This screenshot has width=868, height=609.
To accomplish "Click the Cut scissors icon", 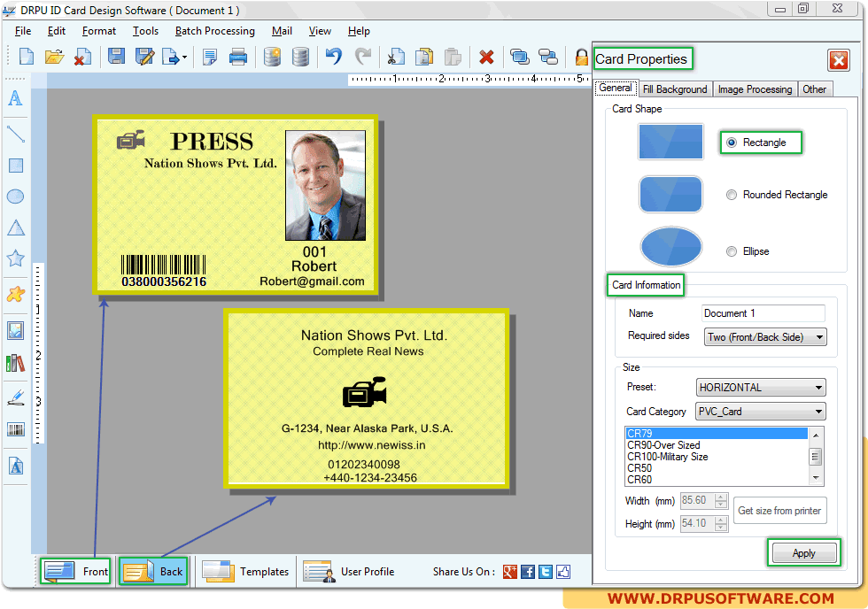I will tap(396, 57).
